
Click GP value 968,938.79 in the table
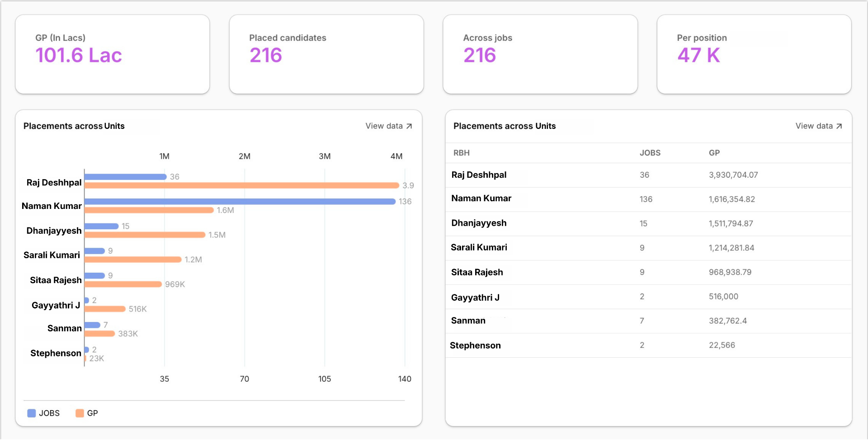[730, 273]
